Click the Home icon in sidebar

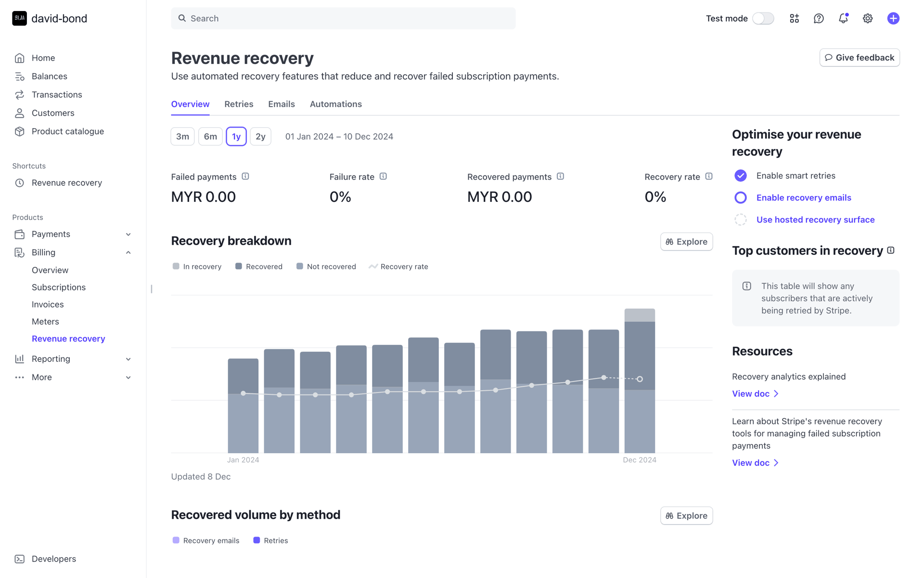point(19,58)
